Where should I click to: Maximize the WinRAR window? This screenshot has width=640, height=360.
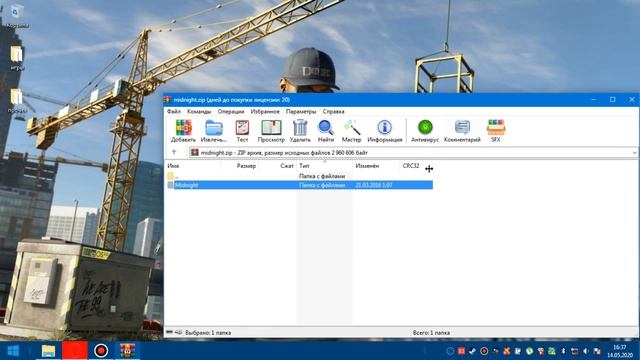[x=613, y=100]
